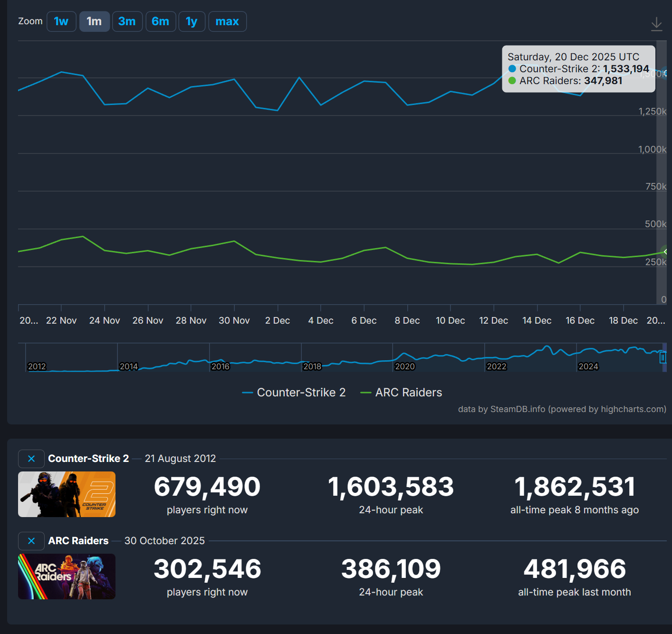Click the '250k' y-axis label
Viewport: 672px width, 634px height.
pos(656,262)
